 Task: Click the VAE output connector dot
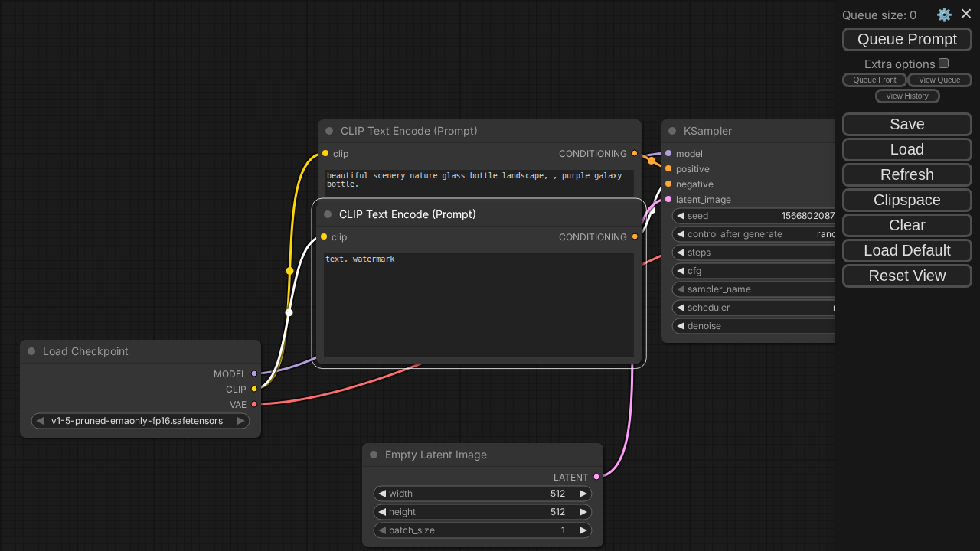click(254, 404)
